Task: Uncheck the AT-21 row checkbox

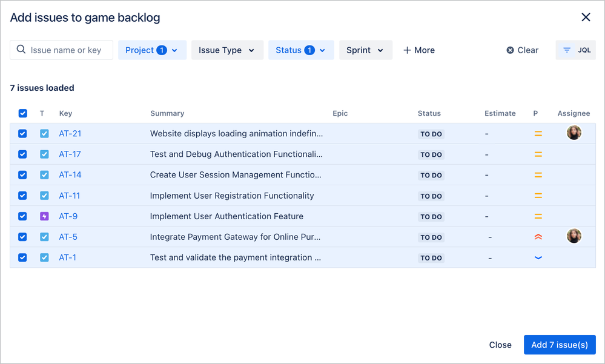Action: pos(22,134)
